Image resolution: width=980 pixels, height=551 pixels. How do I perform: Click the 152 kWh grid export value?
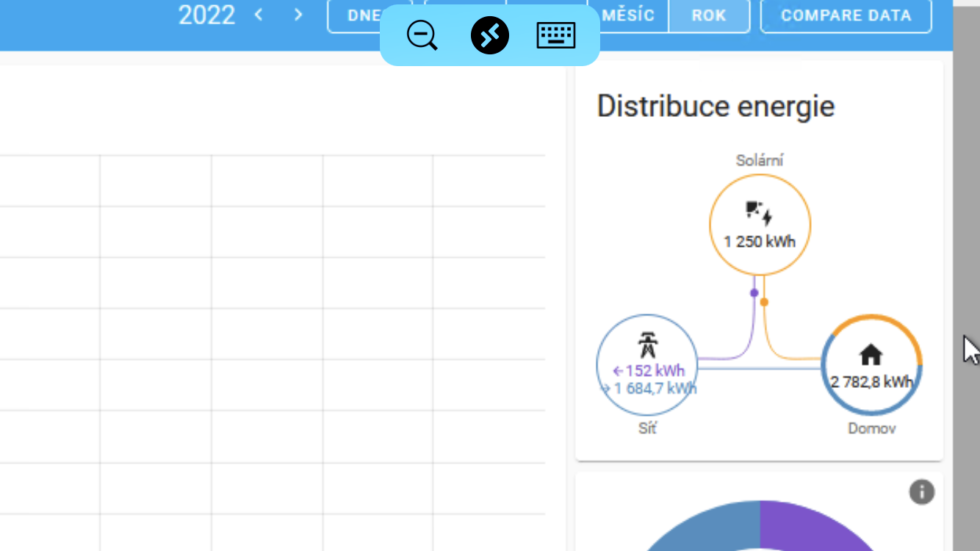(x=649, y=370)
